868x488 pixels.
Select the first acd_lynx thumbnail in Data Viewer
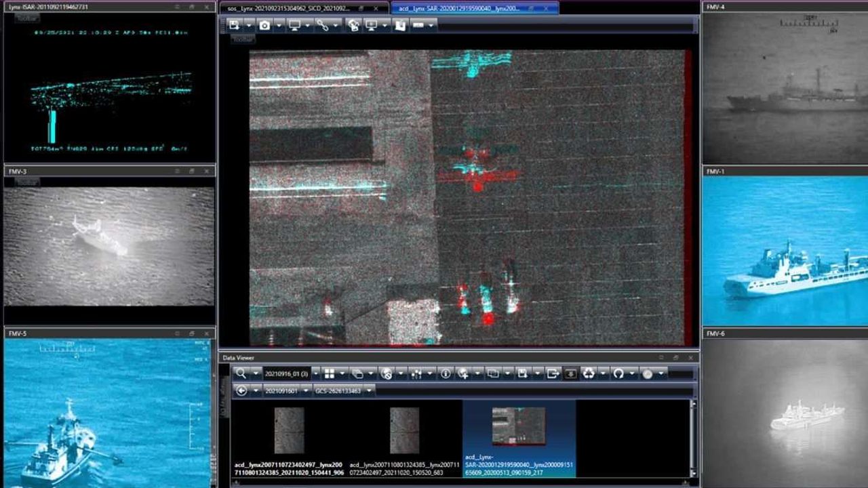coord(288,430)
